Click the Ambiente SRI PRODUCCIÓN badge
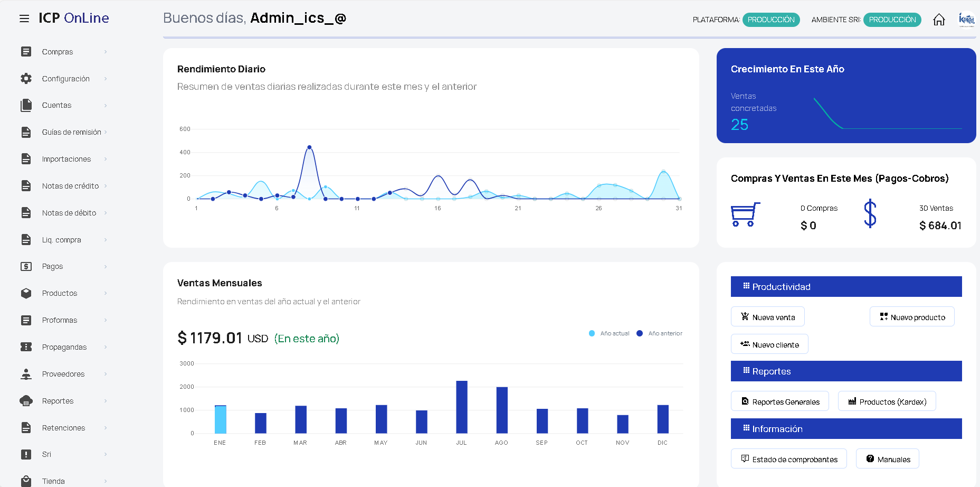 [x=892, y=20]
